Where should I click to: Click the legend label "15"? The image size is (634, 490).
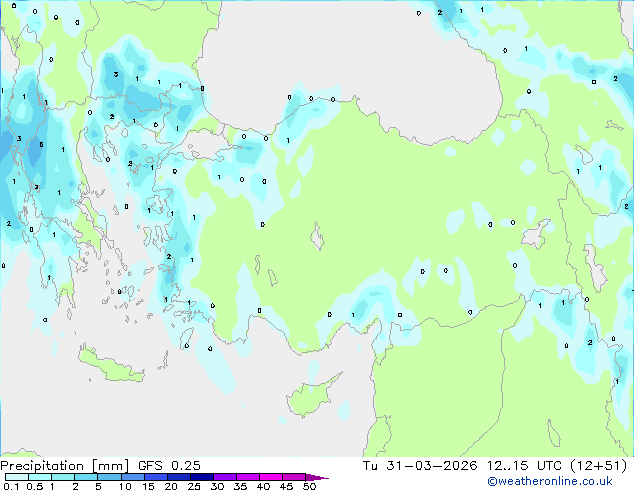[x=148, y=486]
